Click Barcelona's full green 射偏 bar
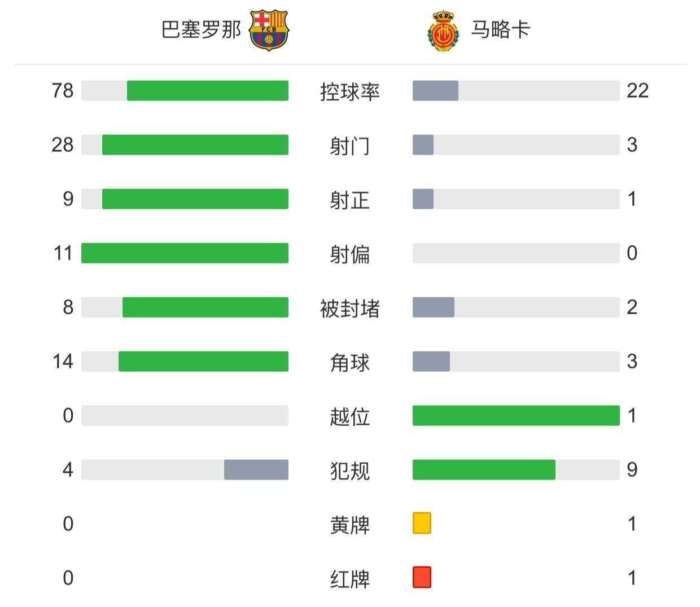Screen dimensions: 700x607 185,253
